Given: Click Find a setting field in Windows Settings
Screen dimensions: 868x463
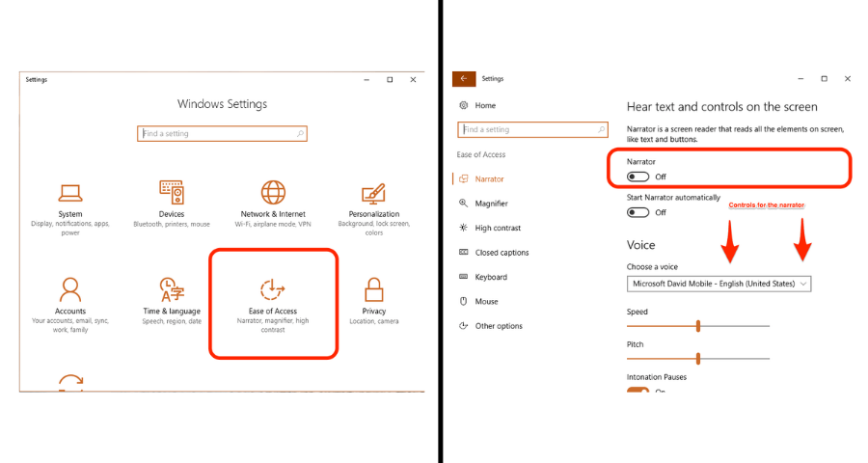Looking at the screenshot, I should (222, 133).
